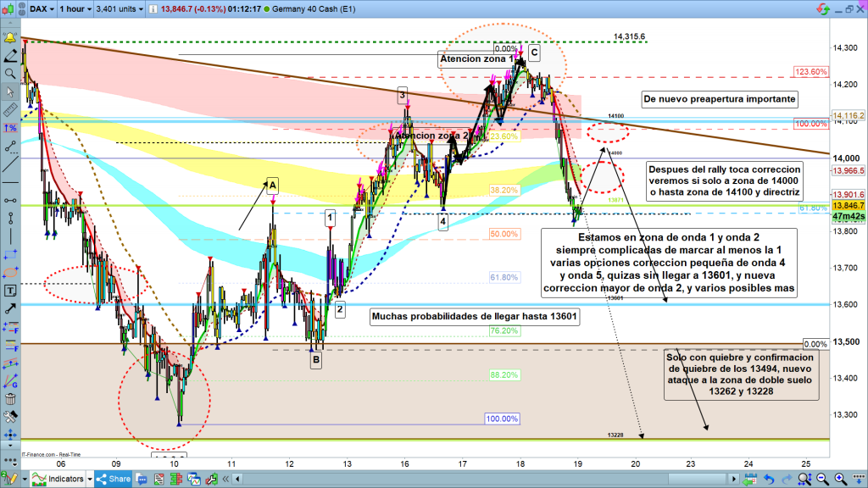Image resolution: width=868 pixels, height=488 pixels.
Task: Expand the 1 hour timeframe dropdown
Action: 75,8
